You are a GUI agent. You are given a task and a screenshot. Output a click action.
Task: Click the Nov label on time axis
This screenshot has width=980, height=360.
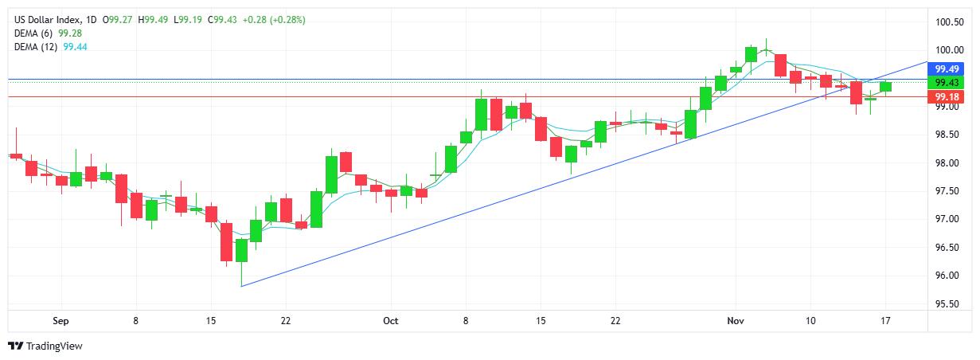click(x=736, y=321)
